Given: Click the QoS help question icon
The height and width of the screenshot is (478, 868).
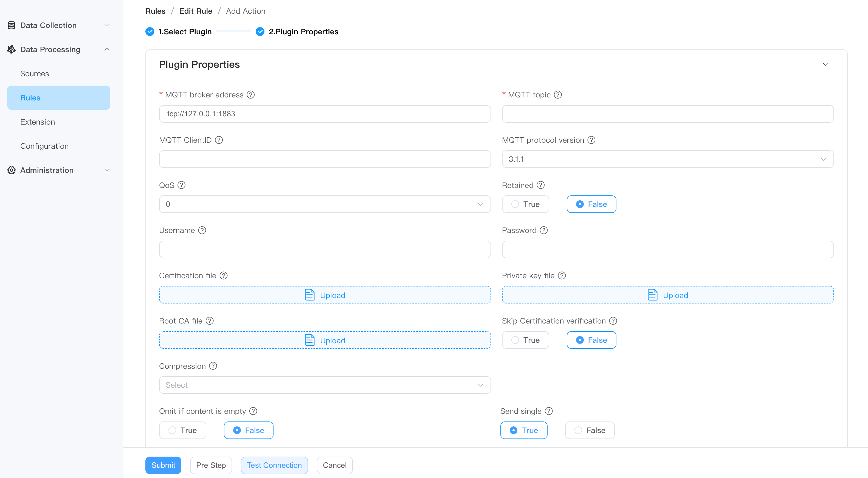Looking at the screenshot, I should [181, 185].
